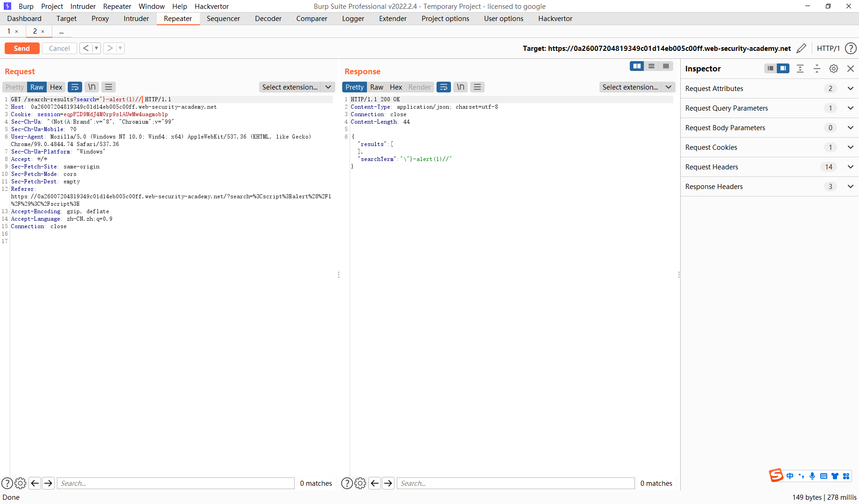Switch to horizontal split layout for Request/Response
Screen dimensions: 859x504
click(x=651, y=66)
